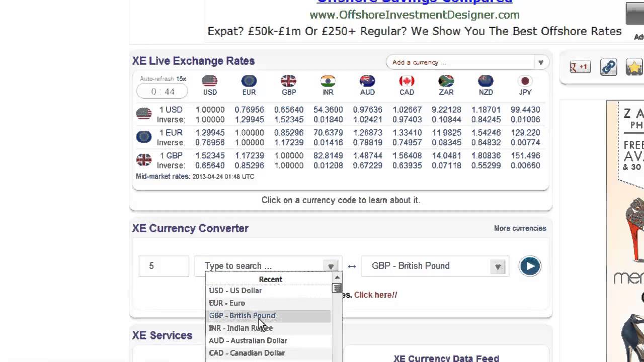Choose GBP - British Pound in list
Screen dimensions: 644x362
click(268, 316)
